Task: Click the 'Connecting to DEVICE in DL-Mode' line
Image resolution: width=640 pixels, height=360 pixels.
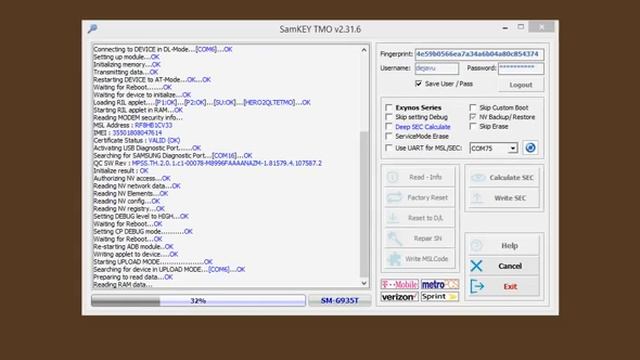Action: point(163,49)
